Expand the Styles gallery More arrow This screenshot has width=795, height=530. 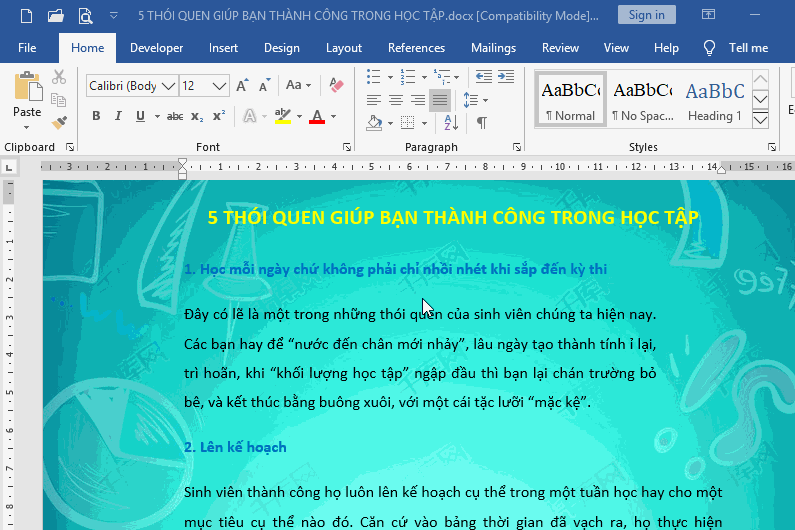click(x=761, y=120)
